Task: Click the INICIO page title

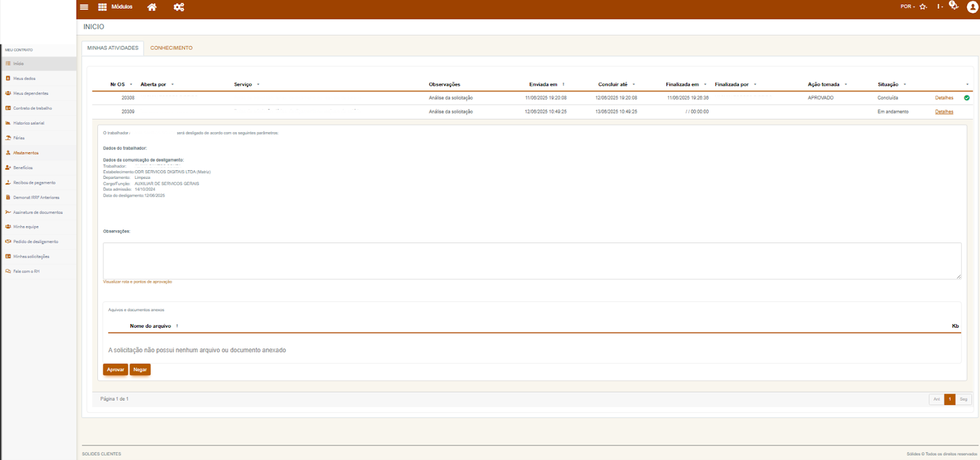Action: coord(94,27)
